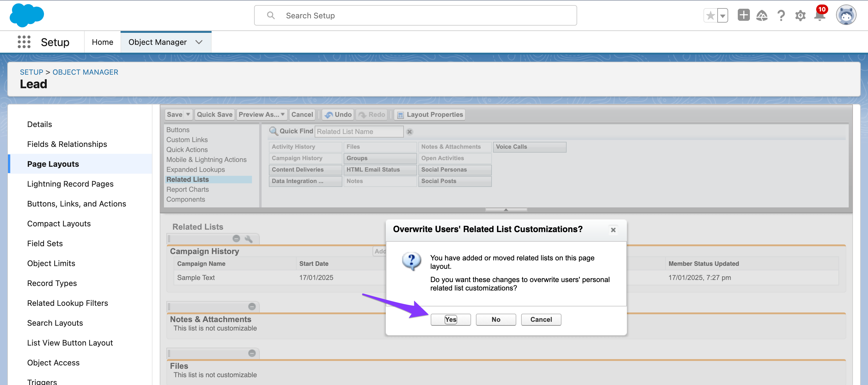Screen dimensions: 868x385
Task: Open the setup gear menu
Action: point(800,15)
